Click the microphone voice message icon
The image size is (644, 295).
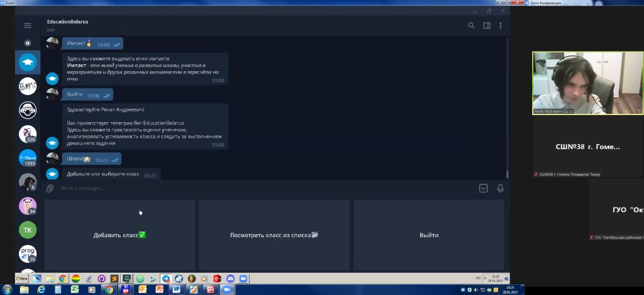(501, 188)
